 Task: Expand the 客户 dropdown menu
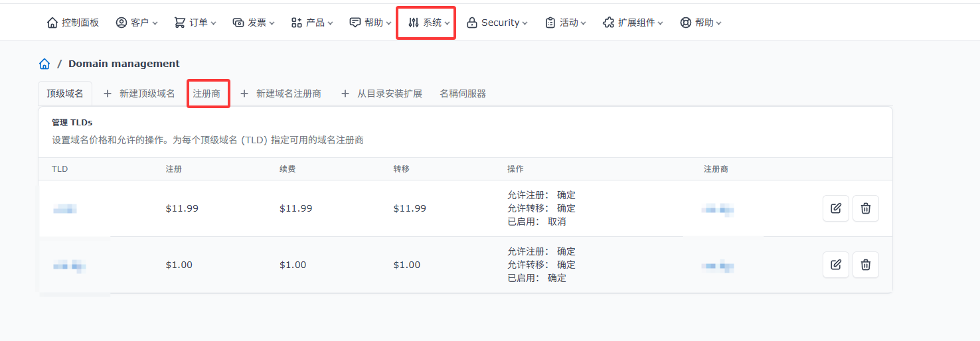coord(137,23)
